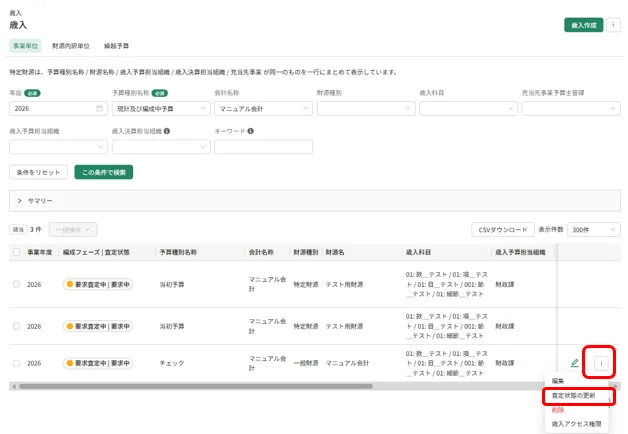
Task: Switch to the 繰越予算 tab
Action: [116, 46]
